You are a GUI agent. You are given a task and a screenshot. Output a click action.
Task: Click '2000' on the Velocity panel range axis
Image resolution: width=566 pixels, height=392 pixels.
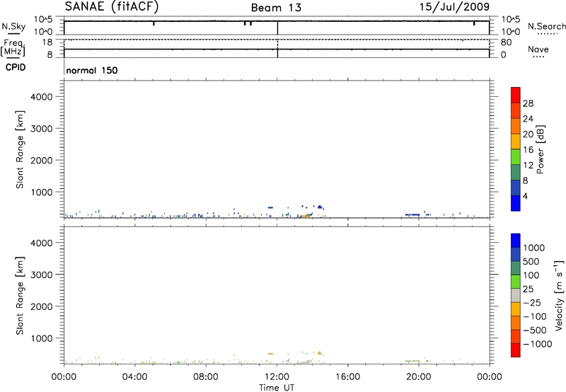click(x=42, y=306)
